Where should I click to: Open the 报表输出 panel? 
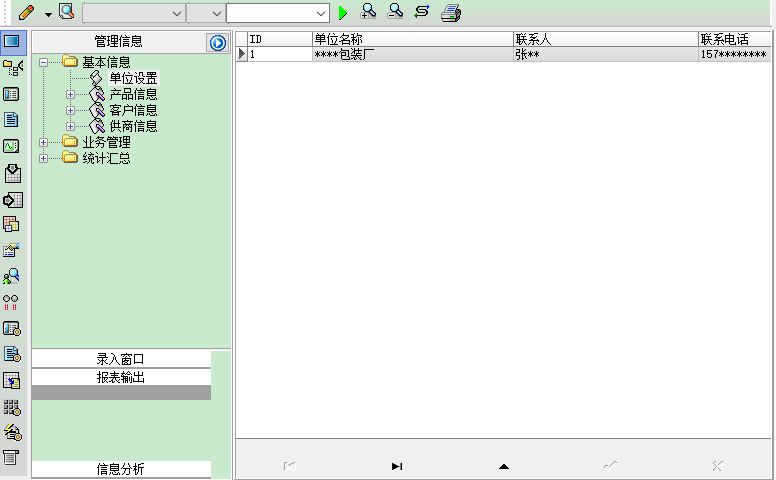click(121, 378)
